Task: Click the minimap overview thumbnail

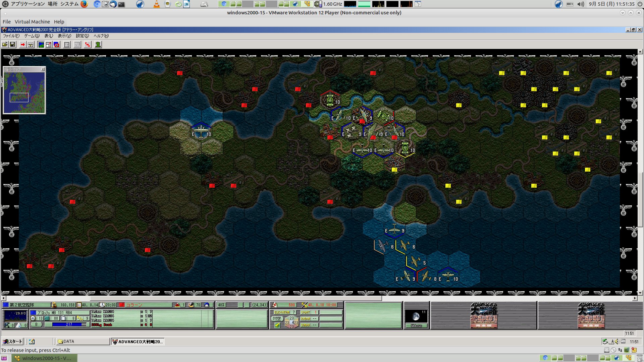Action: click(x=24, y=93)
